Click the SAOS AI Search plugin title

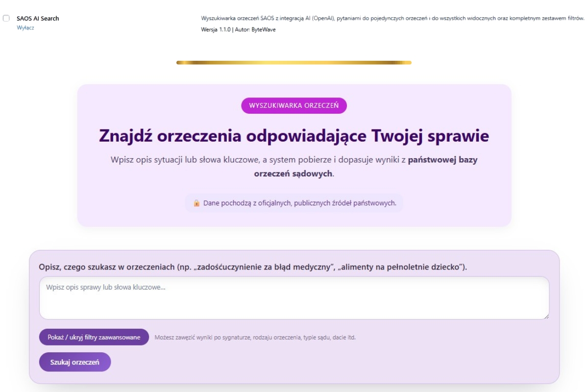pyautogui.click(x=38, y=18)
